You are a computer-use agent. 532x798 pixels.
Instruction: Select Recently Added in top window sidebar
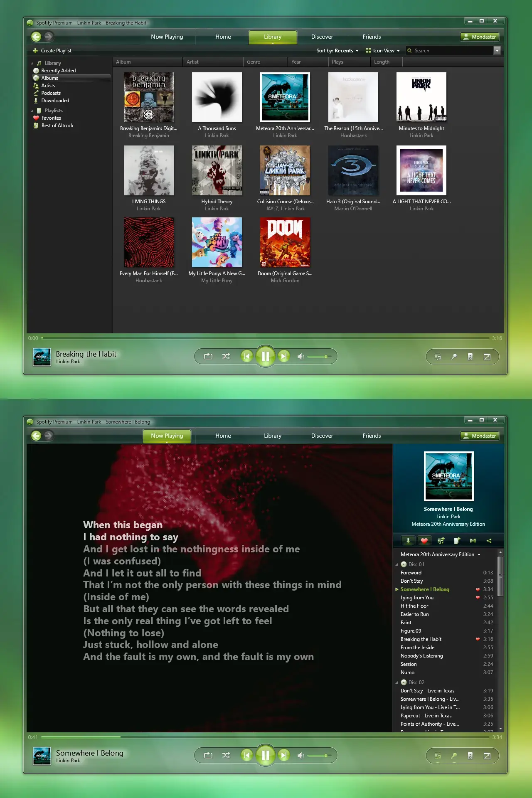[59, 71]
